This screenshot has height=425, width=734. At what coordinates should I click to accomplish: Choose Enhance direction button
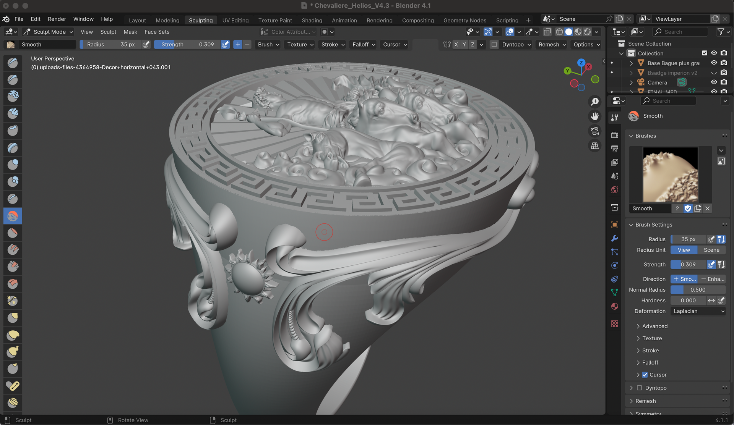point(713,278)
